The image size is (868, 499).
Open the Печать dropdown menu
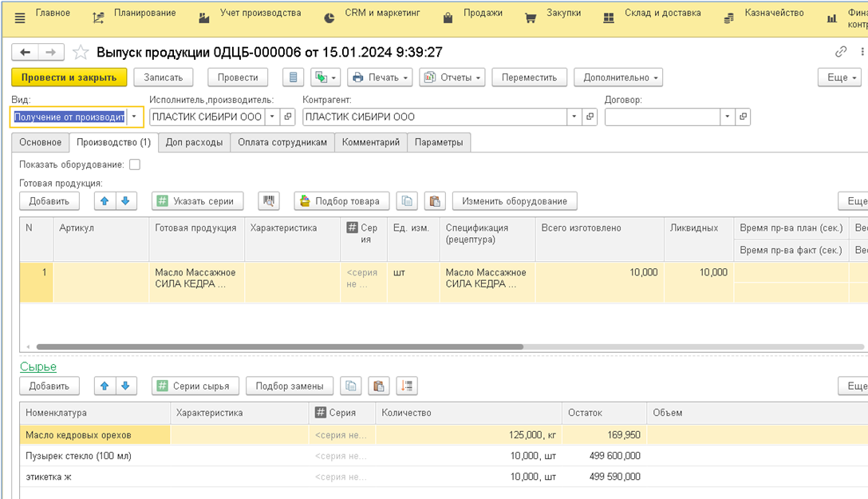380,77
